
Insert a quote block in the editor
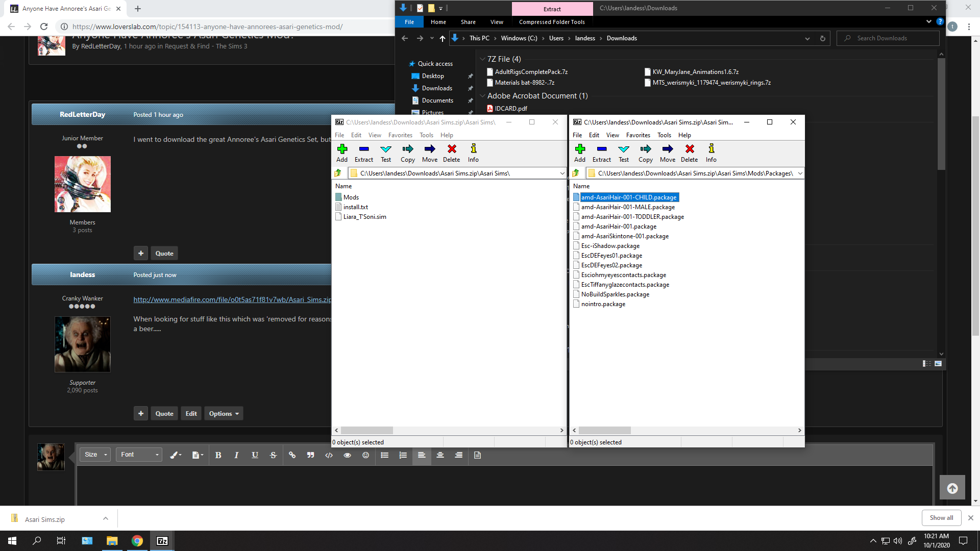point(310,455)
